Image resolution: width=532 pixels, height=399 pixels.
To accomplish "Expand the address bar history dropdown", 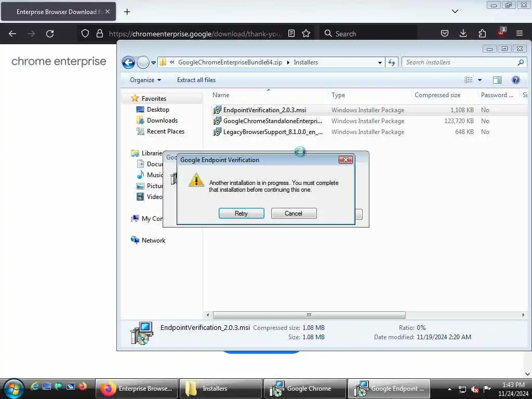I will 380,62.
